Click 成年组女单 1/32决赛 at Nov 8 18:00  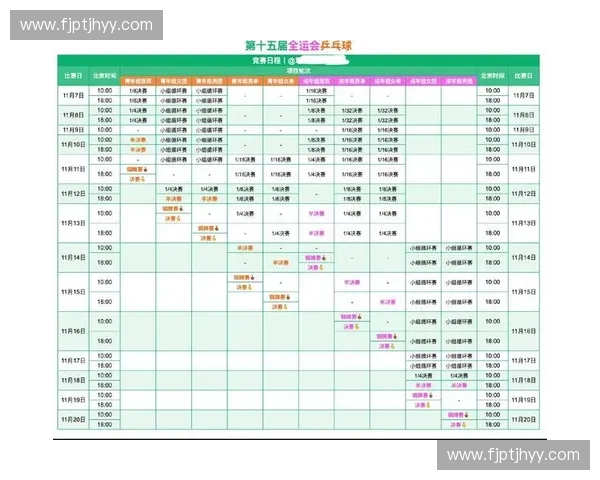pyautogui.click(x=388, y=120)
